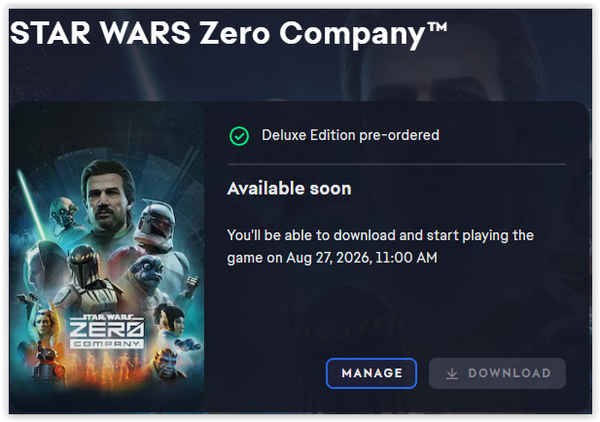Click the green lightsaber on the cover art

tap(33, 205)
